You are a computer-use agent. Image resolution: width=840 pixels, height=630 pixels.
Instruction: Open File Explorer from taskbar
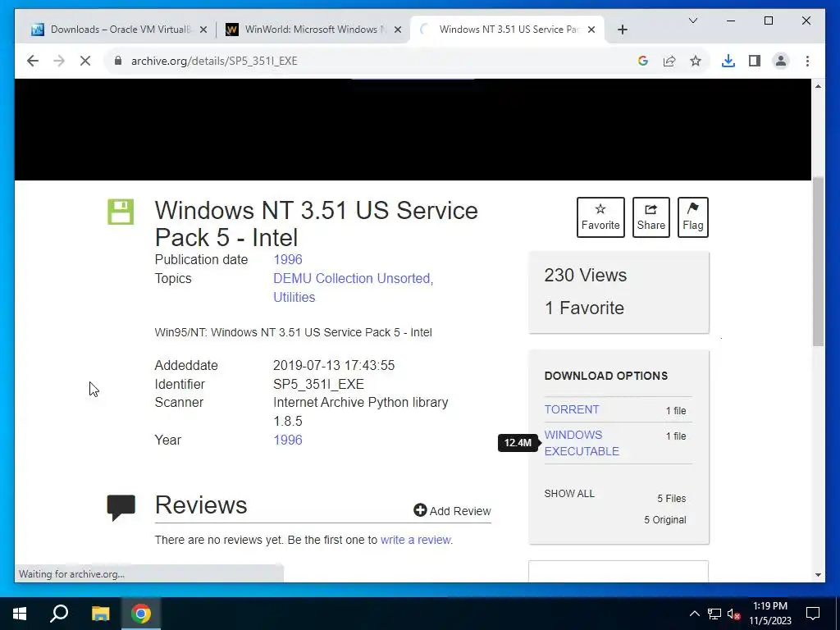click(x=100, y=614)
